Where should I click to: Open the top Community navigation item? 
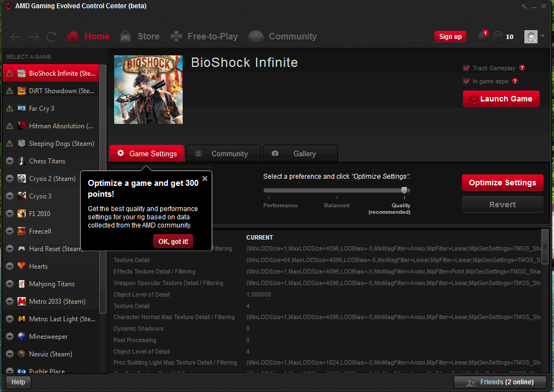point(282,36)
